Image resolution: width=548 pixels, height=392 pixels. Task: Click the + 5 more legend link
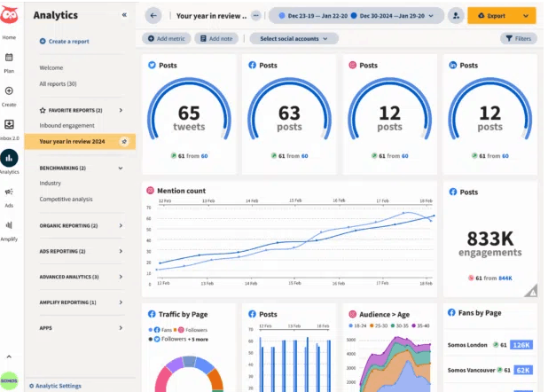(x=198, y=340)
